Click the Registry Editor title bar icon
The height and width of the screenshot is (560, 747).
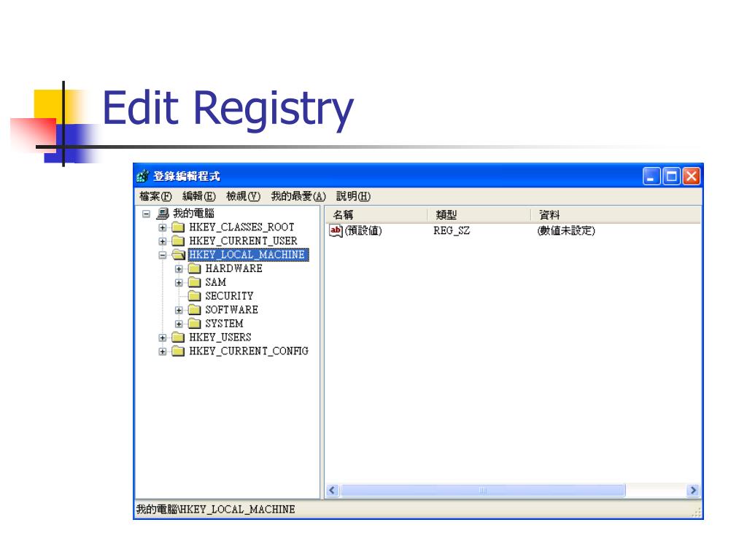pyautogui.click(x=142, y=176)
